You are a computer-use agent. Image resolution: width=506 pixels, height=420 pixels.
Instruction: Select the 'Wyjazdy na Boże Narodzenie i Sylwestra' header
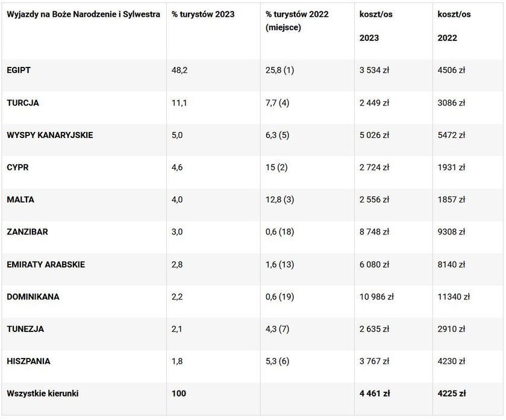pos(83,14)
